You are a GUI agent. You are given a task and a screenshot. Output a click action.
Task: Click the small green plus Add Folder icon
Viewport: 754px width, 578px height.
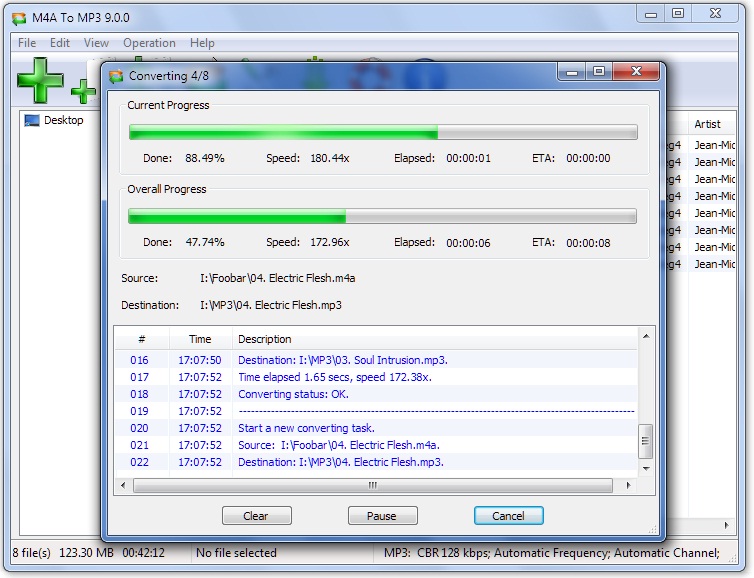click(83, 91)
